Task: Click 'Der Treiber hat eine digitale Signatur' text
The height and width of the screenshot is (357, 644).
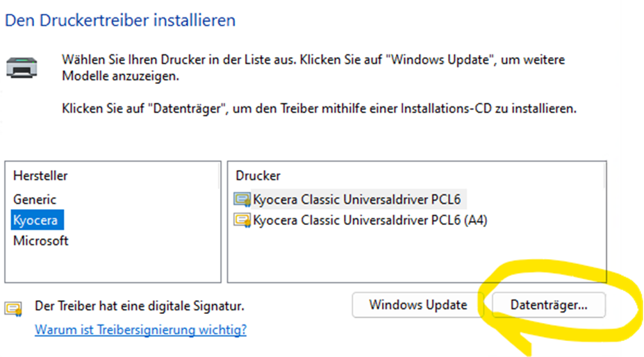Action: (140, 306)
